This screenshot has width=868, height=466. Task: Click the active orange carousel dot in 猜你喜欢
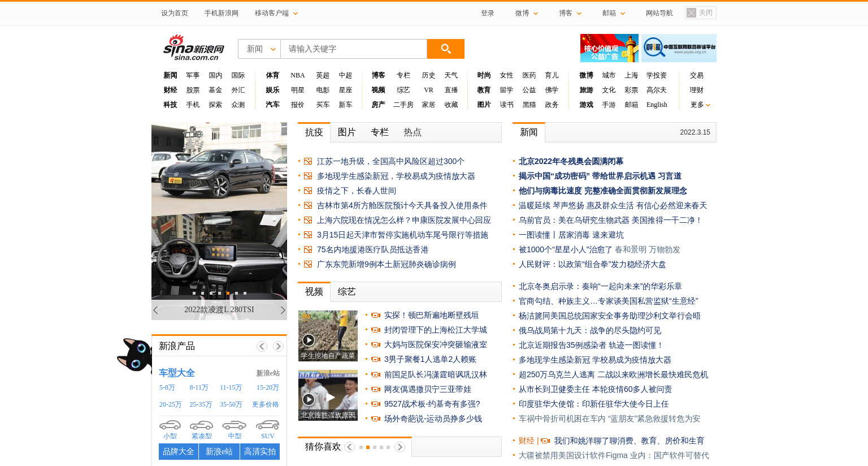(x=368, y=447)
